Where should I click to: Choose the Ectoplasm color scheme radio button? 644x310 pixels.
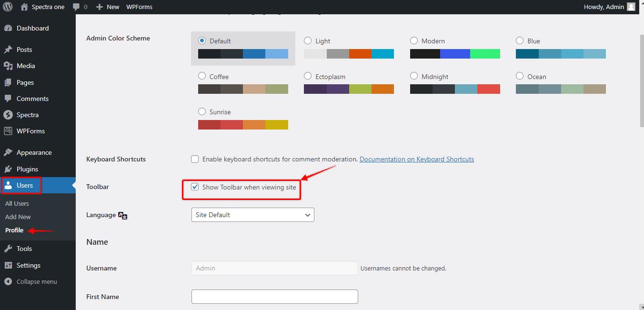[x=308, y=76]
